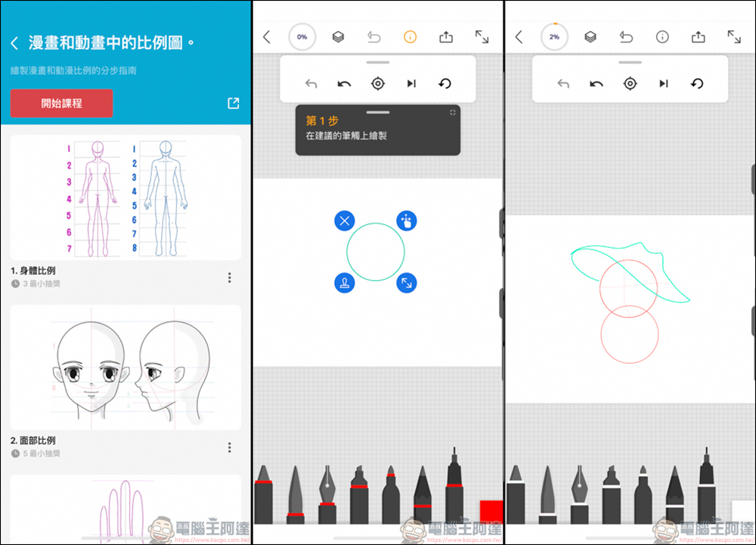
Task: Open the red color swatch
Action: click(491, 512)
